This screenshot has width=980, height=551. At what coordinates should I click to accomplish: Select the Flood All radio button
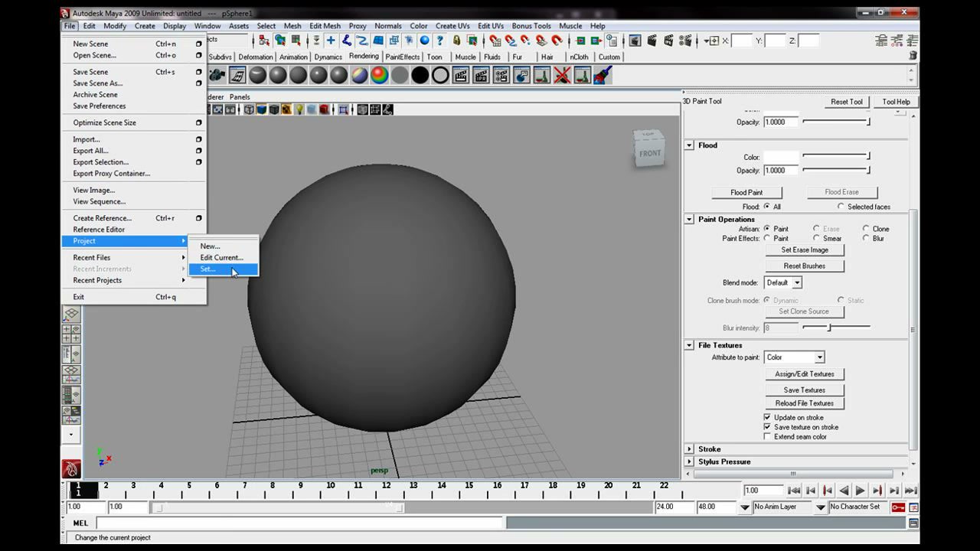(766, 207)
